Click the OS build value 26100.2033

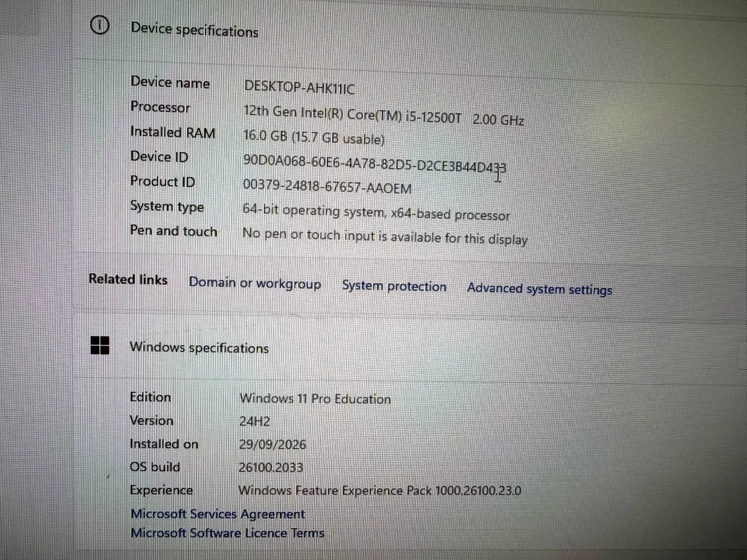coord(271,467)
